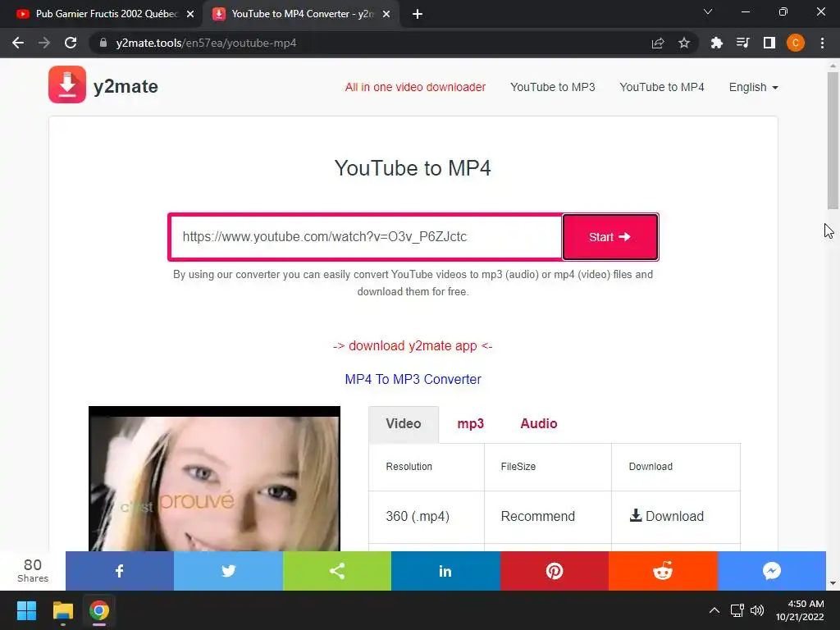Toggle Chrome side panel
Viewport: 840px width, 630px height.
pyautogui.click(x=769, y=43)
